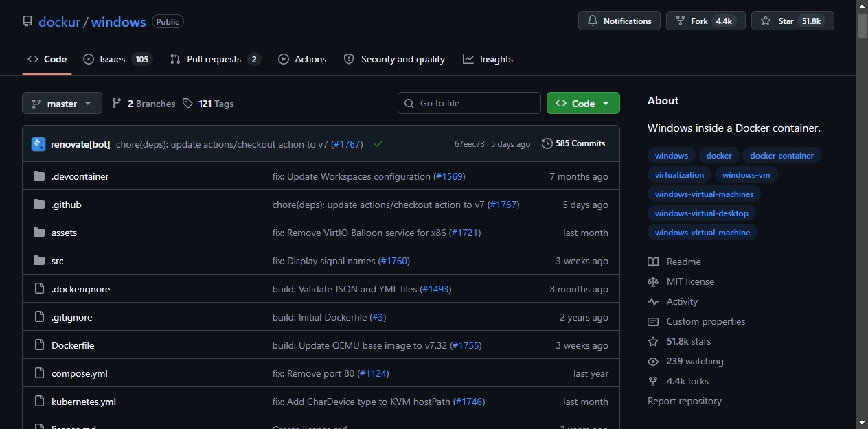Select the windows-vm topic tag

click(746, 175)
